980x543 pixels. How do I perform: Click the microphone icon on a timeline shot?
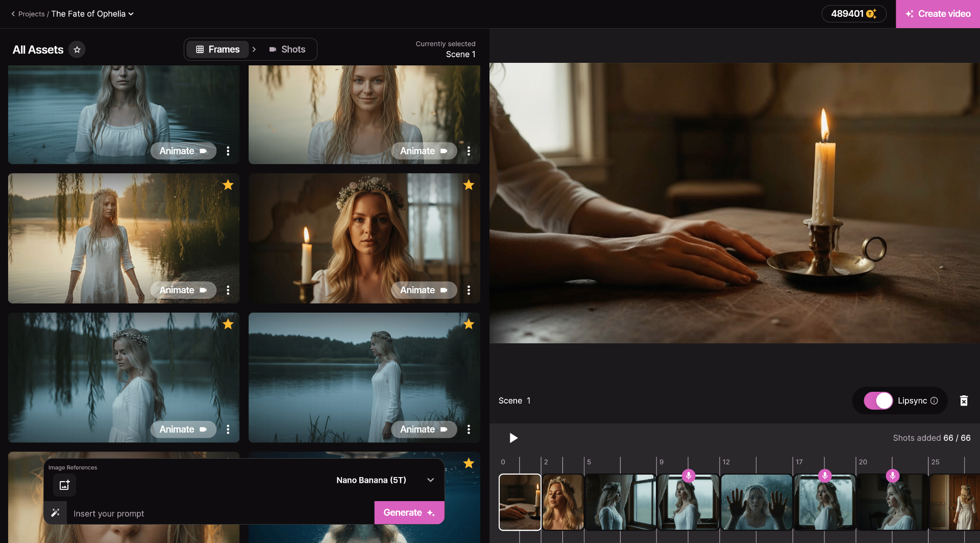(690, 476)
